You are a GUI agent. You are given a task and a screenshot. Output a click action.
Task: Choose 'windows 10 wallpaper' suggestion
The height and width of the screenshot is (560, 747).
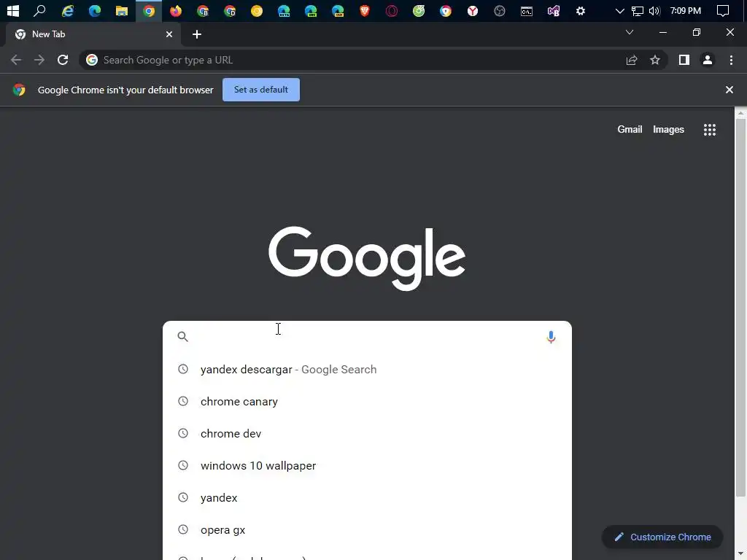(367, 466)
